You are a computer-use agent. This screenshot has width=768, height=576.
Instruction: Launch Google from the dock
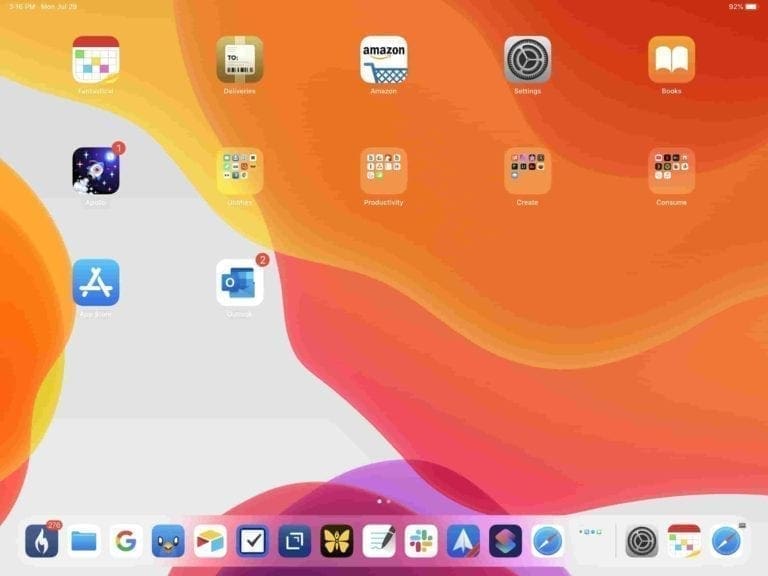click(125, 541)
